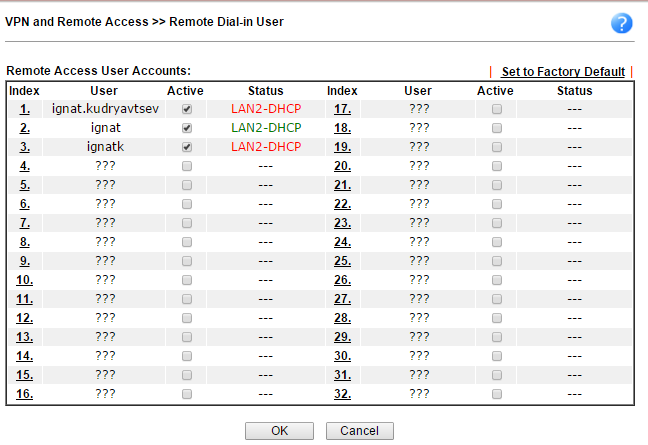Click the blue help question mark icon

(x=621, y=24)
